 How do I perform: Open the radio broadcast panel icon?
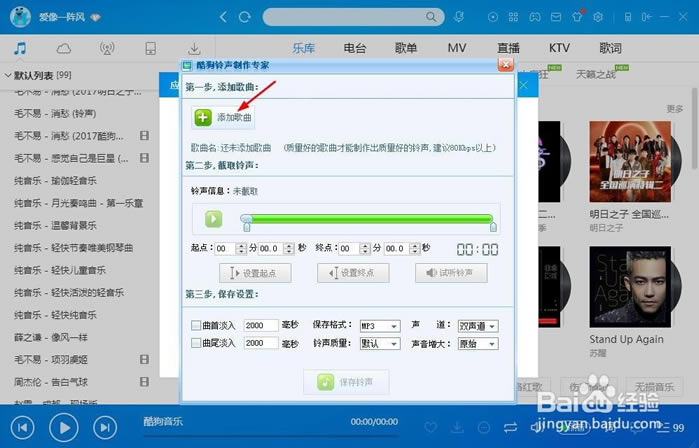(x=107, y=48)
